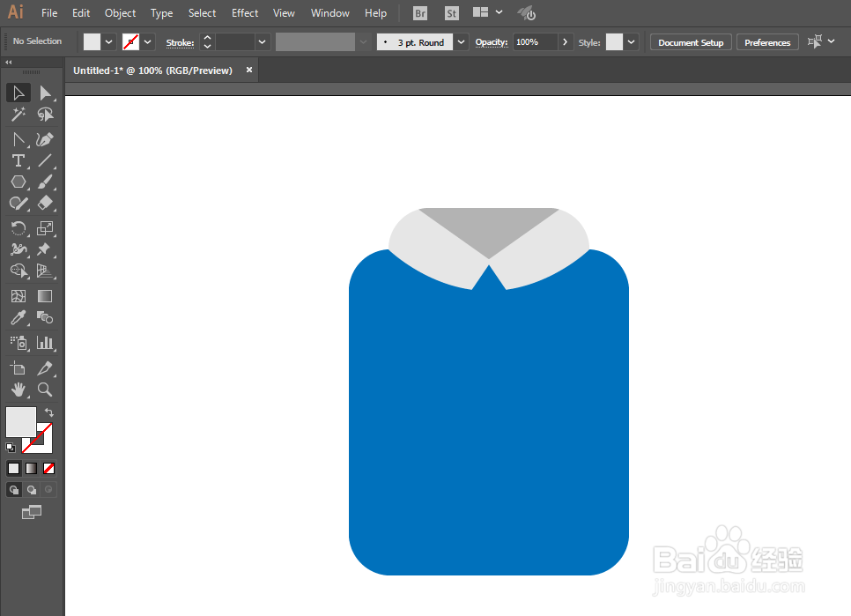Pick the Zoom magnifier tool

coord(45,390)
